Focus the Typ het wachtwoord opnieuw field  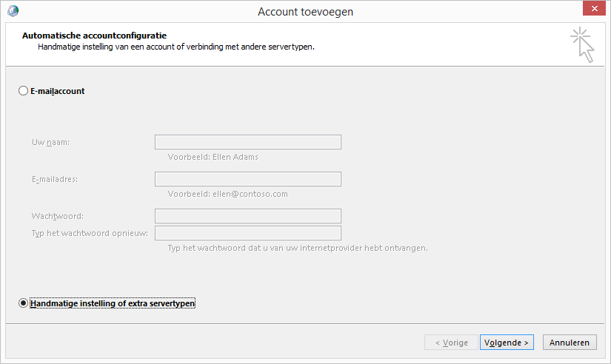tap(248, 233)
